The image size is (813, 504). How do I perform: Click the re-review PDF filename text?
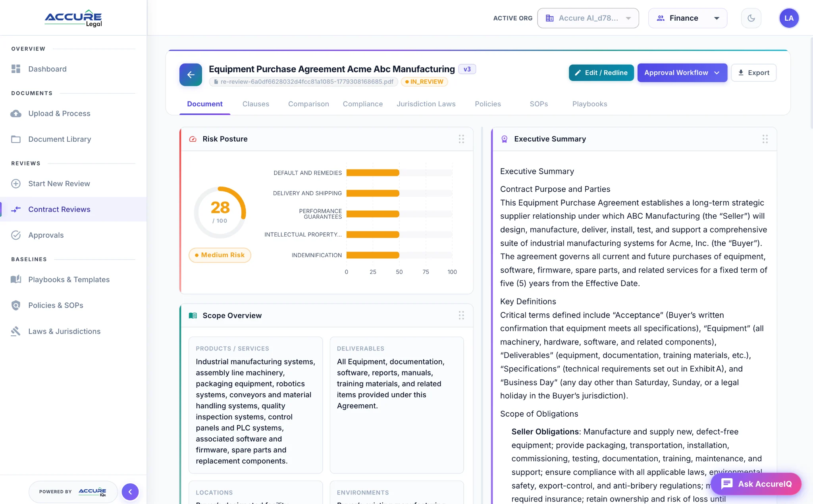(x=307, y=82)
